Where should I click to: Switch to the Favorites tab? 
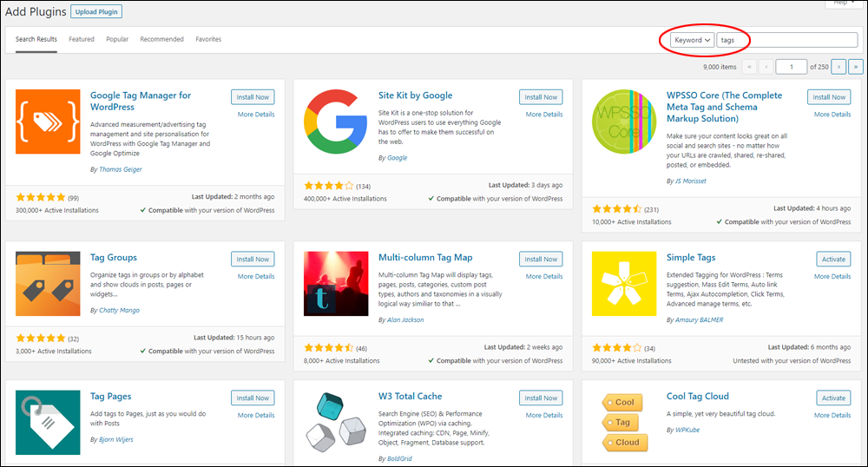pyautogui.click(x=208, y=39)
